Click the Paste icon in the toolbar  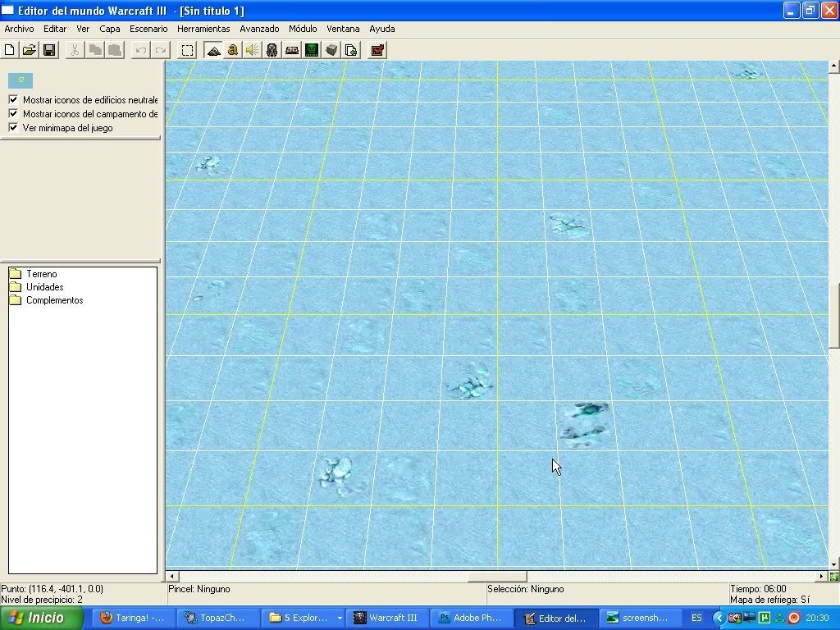(115, 50)
